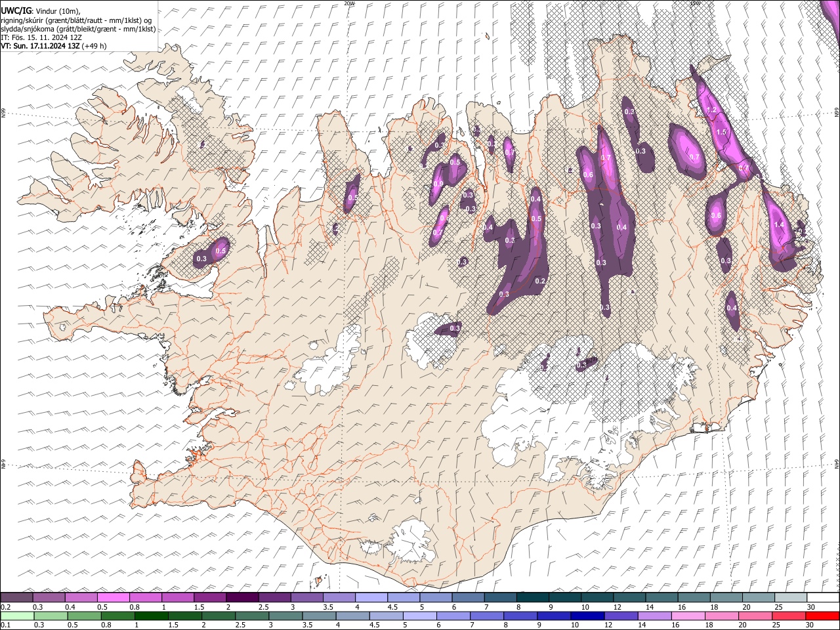840x630 pixels.
Task: Select the bright pink 0.5 snow legend swatch
Action: [114, 598]
